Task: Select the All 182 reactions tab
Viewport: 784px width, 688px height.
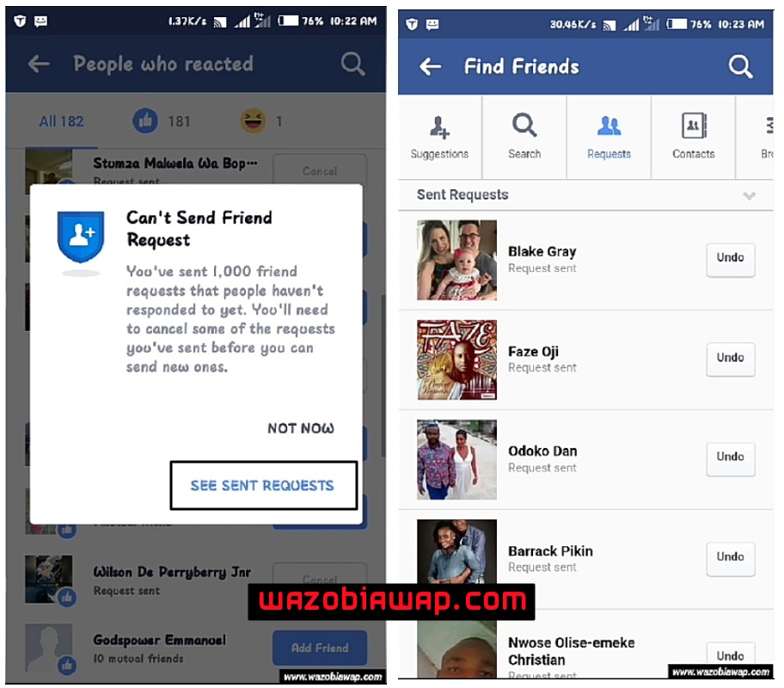Action: [x=62, y=121]
